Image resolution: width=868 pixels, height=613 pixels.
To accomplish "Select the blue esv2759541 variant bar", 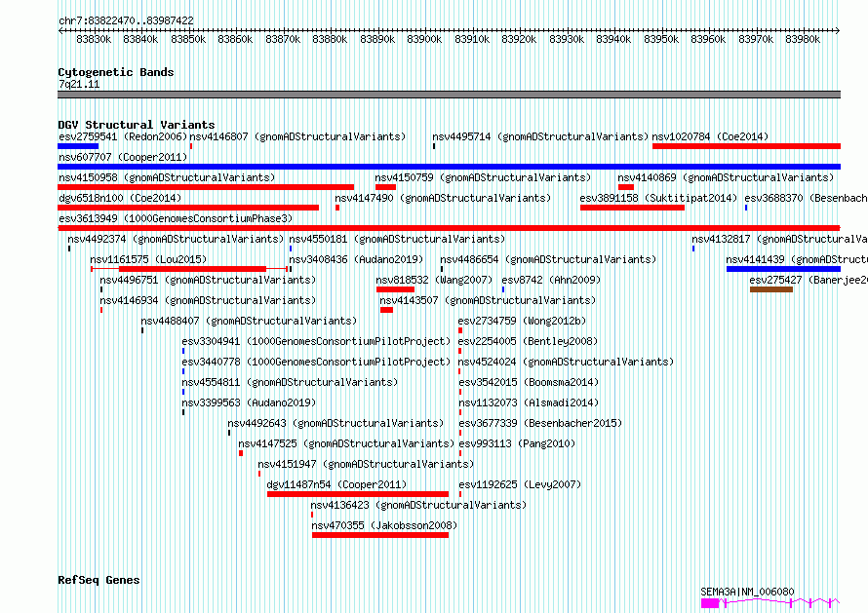I will point(78,146).
